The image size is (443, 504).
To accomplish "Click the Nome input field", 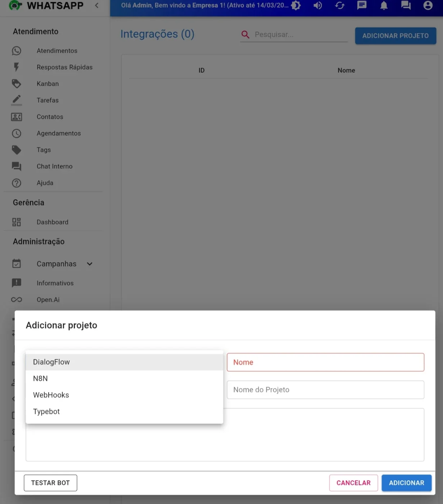I will coord(326,363).
